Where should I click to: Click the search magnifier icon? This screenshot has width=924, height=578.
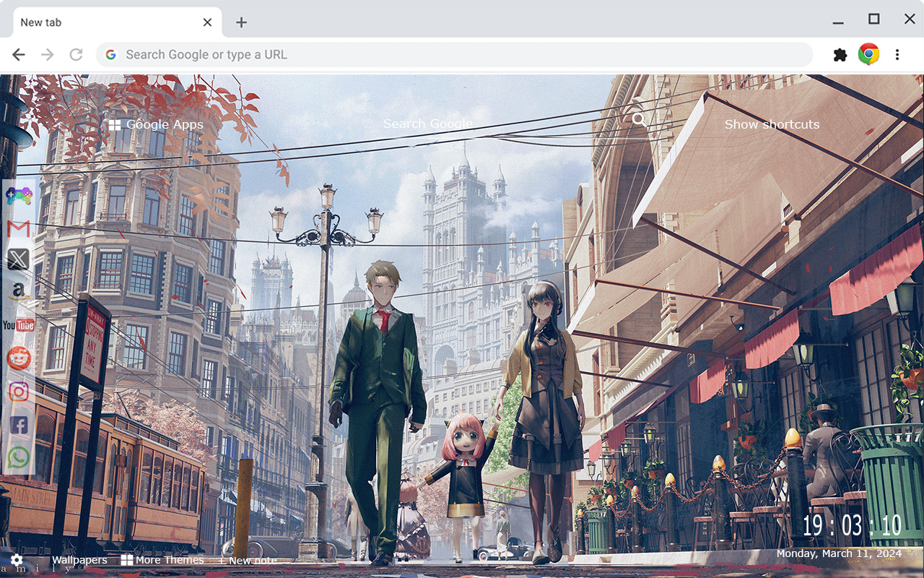point(640,120)
